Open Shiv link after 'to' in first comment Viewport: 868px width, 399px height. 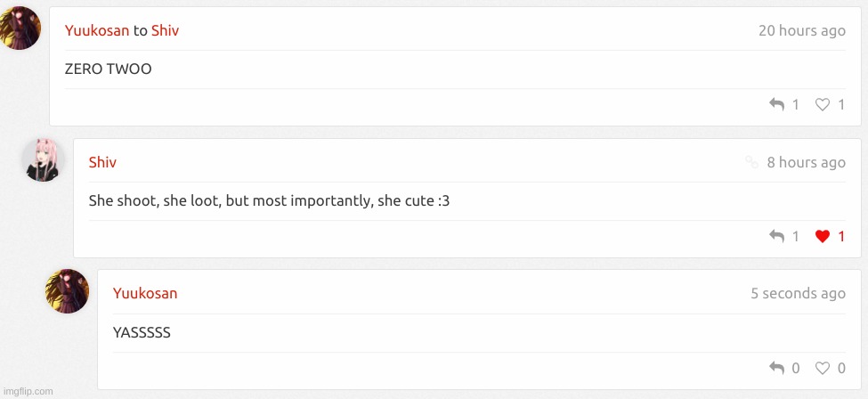[x=165, y=30]
